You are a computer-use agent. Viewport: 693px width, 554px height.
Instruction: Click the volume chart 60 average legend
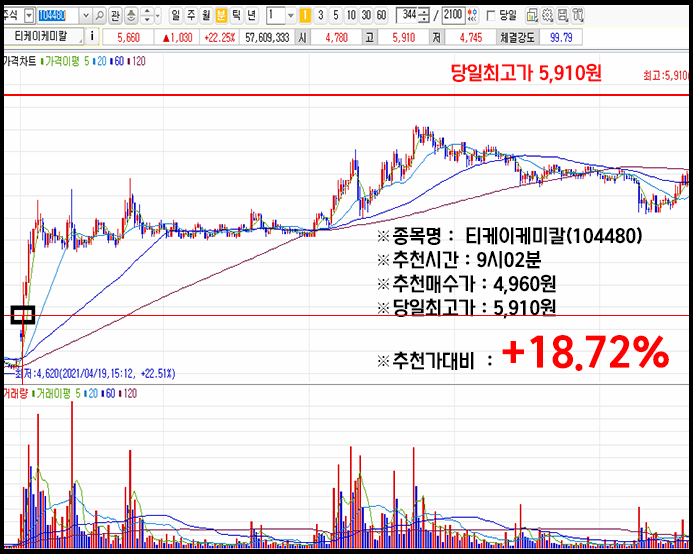[108, 393]
